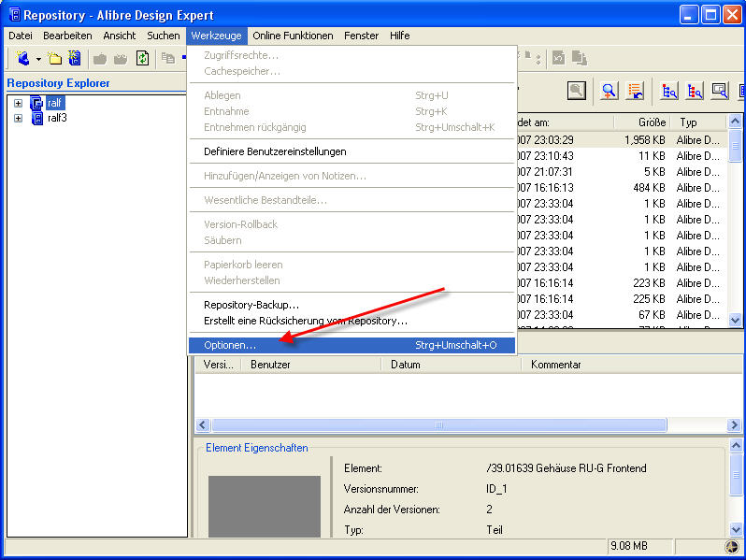746x560 pixels.
Task: Expand the ralf repository node
Action: (18, 103)
